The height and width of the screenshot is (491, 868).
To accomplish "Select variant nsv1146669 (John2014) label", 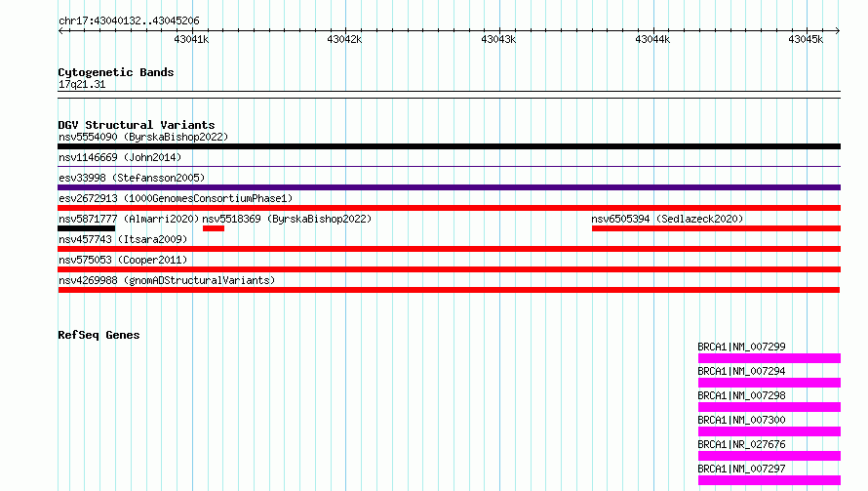I will tap(120, 157).
